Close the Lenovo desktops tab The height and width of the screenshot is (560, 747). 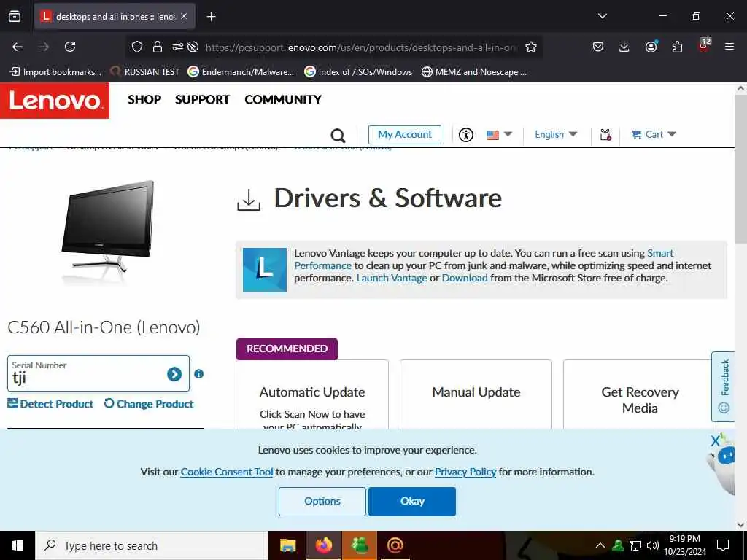[x=184, y=16]
